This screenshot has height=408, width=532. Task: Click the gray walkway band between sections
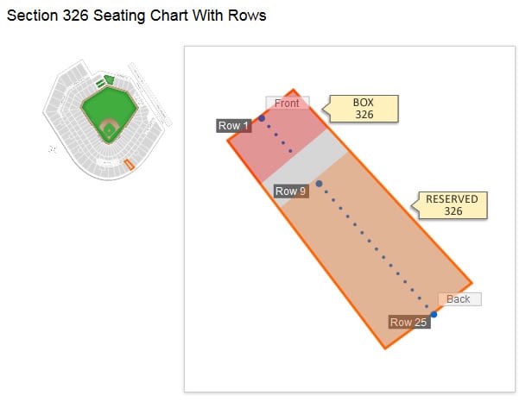click(306, 167)
